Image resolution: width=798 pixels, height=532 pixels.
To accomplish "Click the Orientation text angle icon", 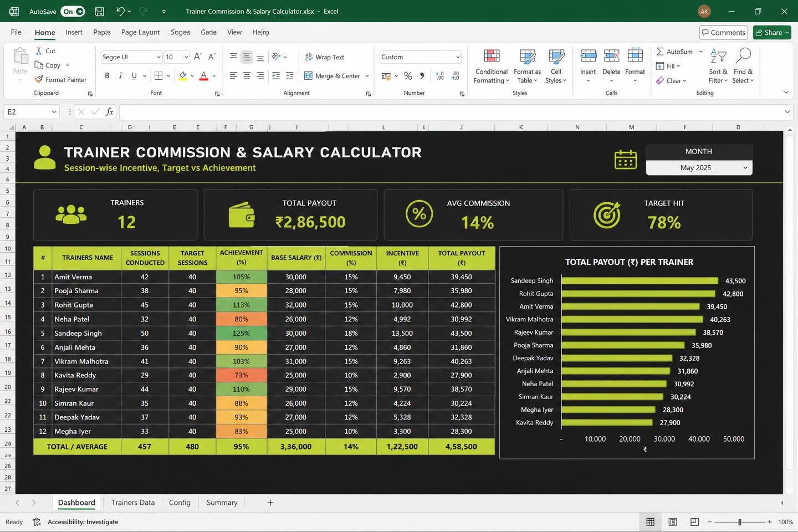I will coord(277,57).
